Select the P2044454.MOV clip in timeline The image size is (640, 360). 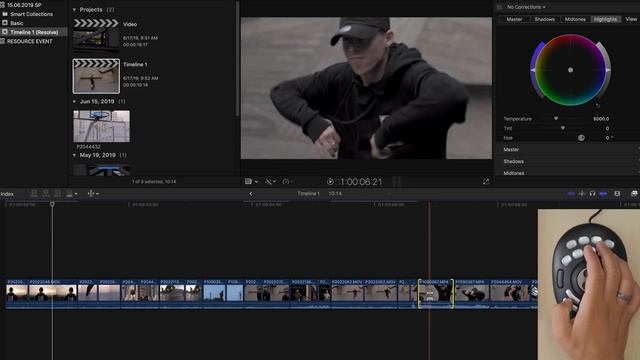(x=510, y=293)
